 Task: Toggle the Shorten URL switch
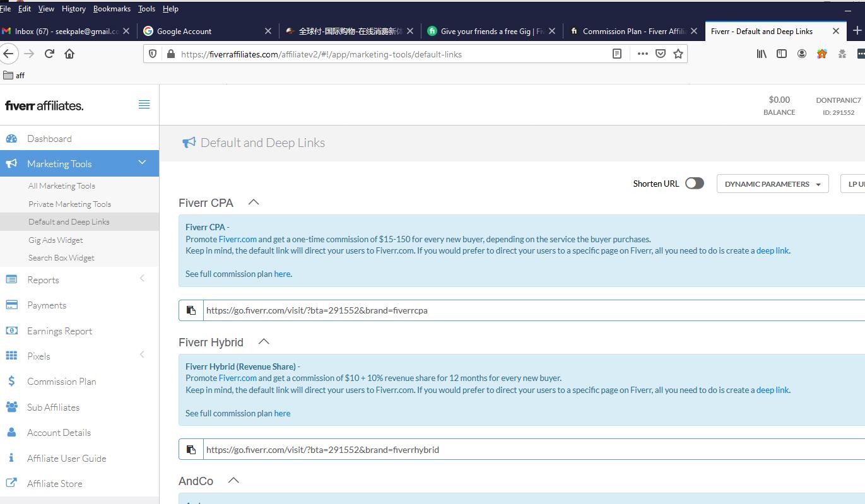694,184
